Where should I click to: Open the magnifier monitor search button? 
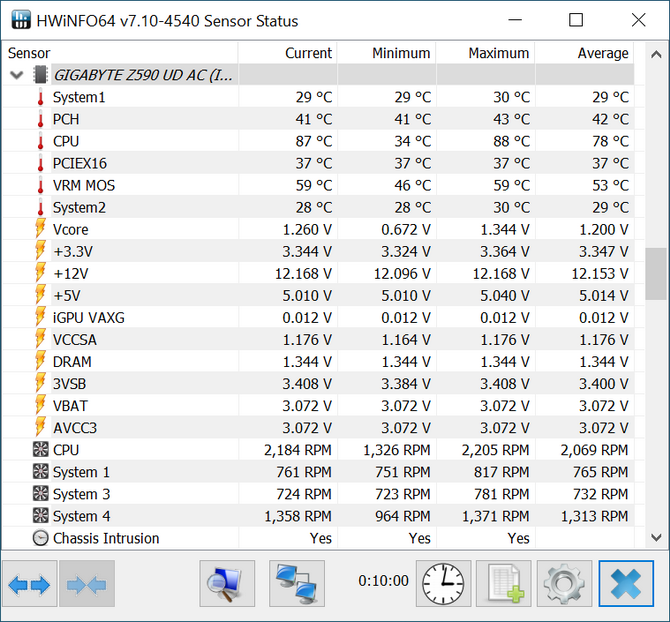click(227, 584)
